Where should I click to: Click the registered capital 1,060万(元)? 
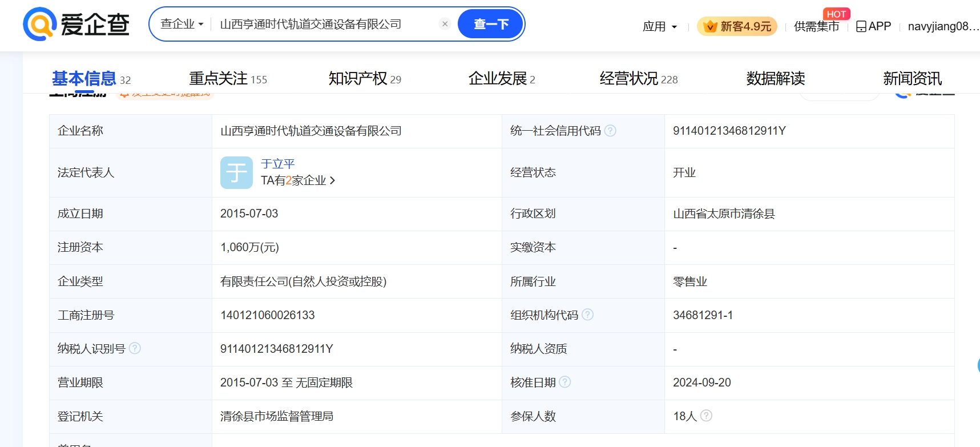click(250, 247)
